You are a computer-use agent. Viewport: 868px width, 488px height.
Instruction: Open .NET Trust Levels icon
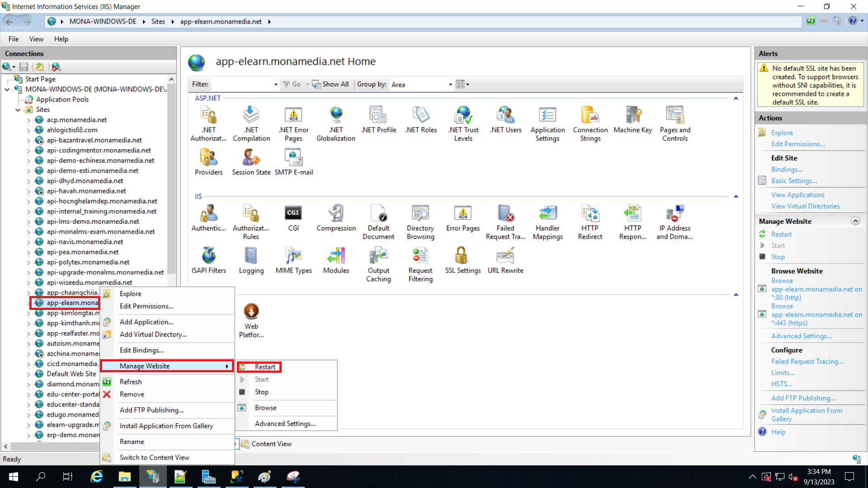[x=463, y=124]
